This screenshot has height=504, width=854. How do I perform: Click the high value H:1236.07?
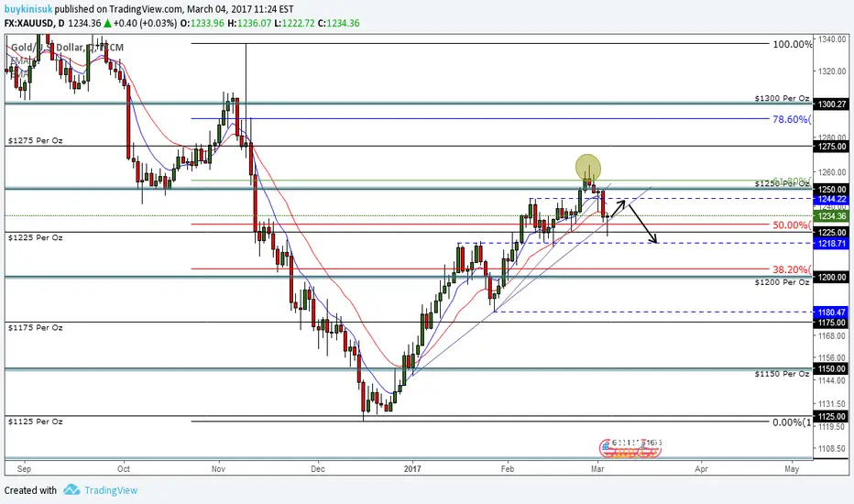point(249,24)
